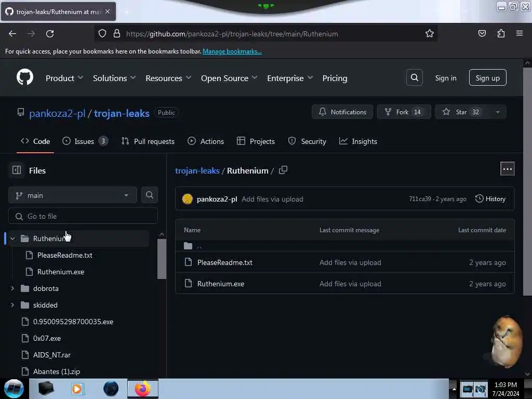Open the Firefox hamburger application menu

coord(520,33)
